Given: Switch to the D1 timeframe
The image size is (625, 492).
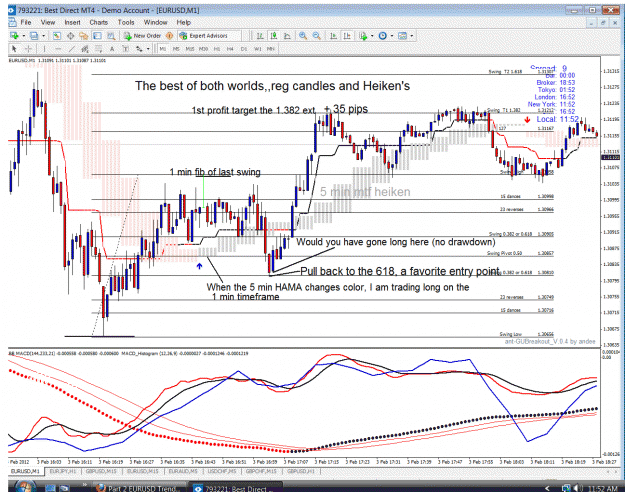Looking at the screenshot, I should click(x=244, y=49).
